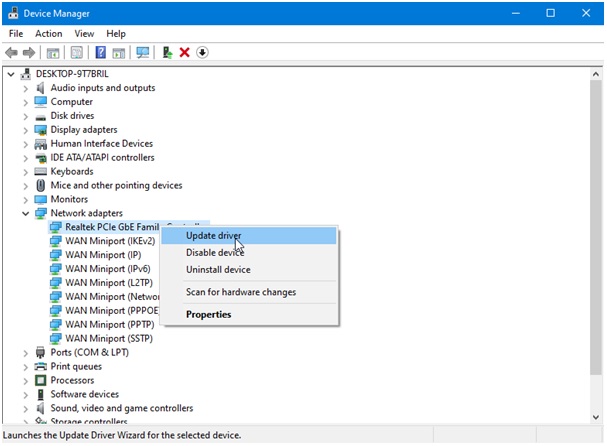Select WAN Miniport (IKEv2)

[x=110, y=241]
